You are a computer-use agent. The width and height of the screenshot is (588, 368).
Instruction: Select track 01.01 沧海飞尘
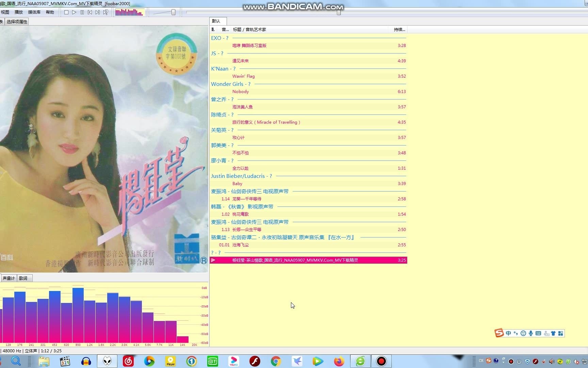[x=308, y=245]
